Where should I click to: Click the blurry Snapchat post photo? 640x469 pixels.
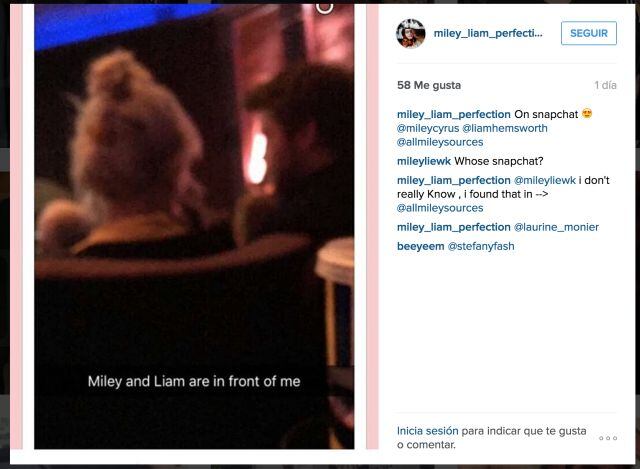click(194, 227)
